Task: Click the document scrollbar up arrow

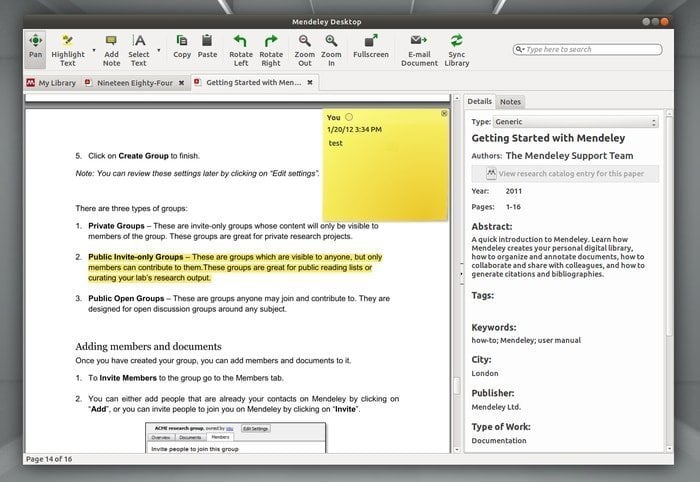Action: click(457, 98)
